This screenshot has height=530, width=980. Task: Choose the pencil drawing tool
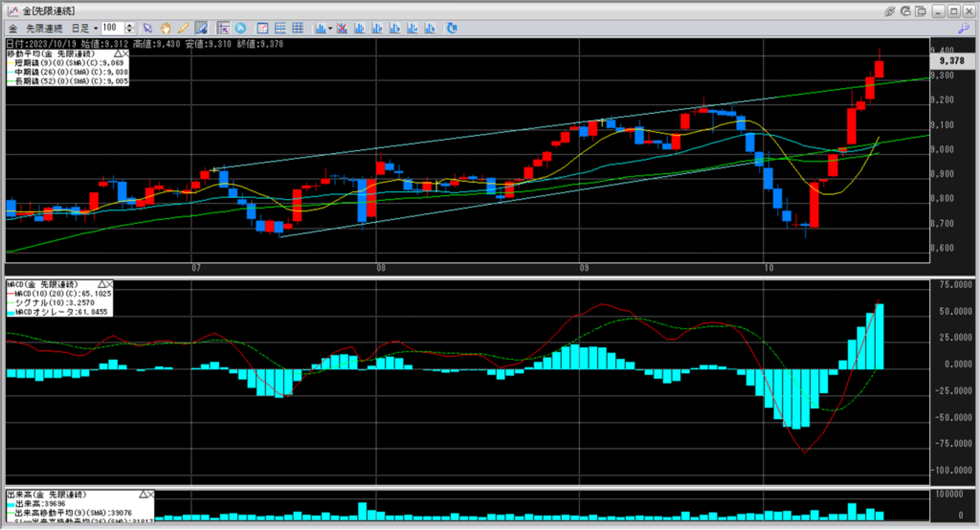click(x=183, y=28)
